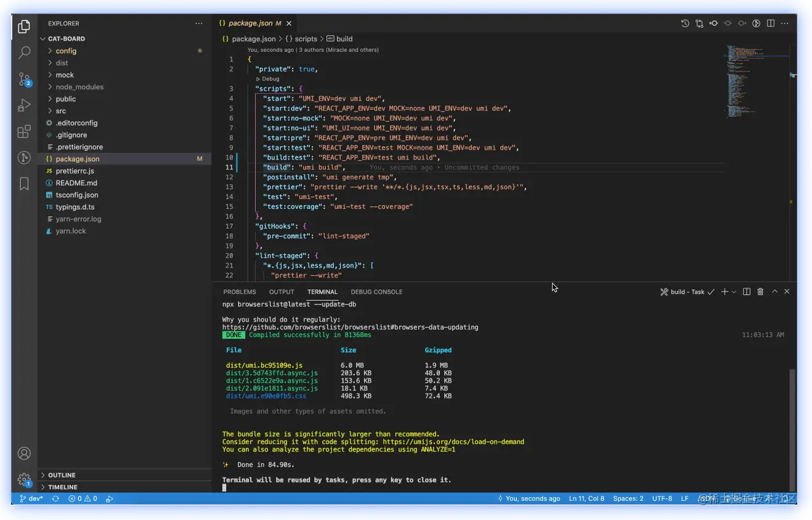Expand the OUTLINE section
The width and height of the screenshot is (812, 520).
62,475
